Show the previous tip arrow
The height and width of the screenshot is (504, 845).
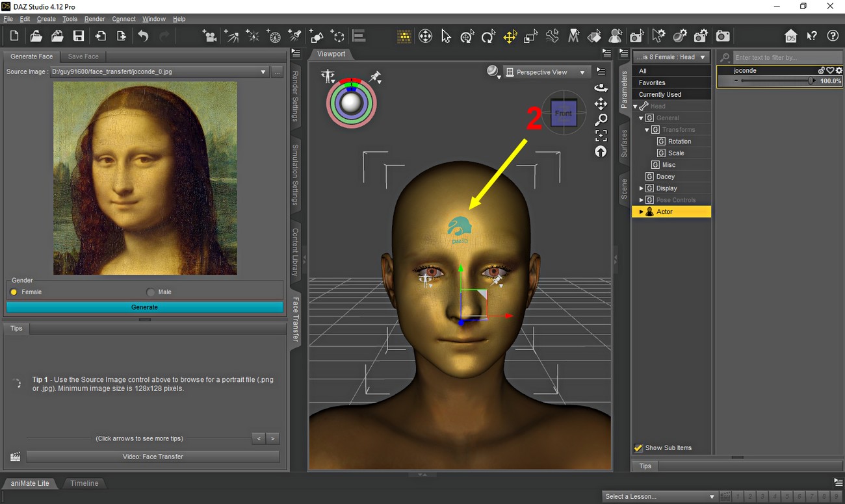[x=259, y=438]
